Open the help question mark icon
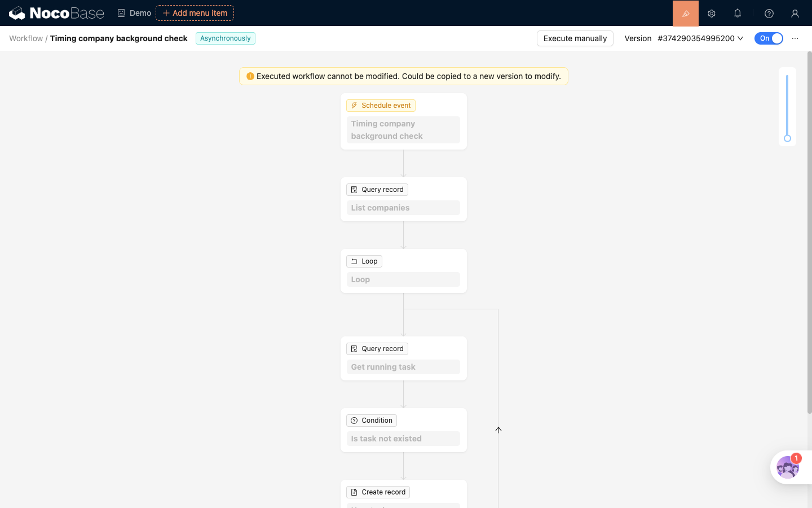812x508 pixels. click(769, 14)
